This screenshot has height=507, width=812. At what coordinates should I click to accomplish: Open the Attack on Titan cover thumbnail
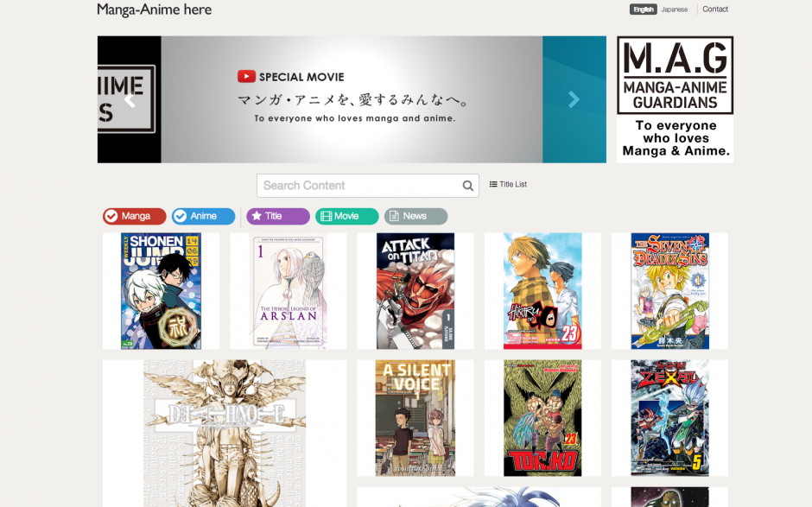[415, 290]
